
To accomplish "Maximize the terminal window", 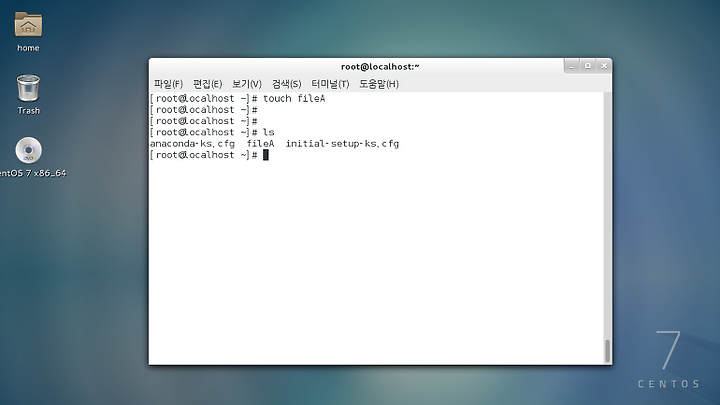I will click(x=588, y=66).
